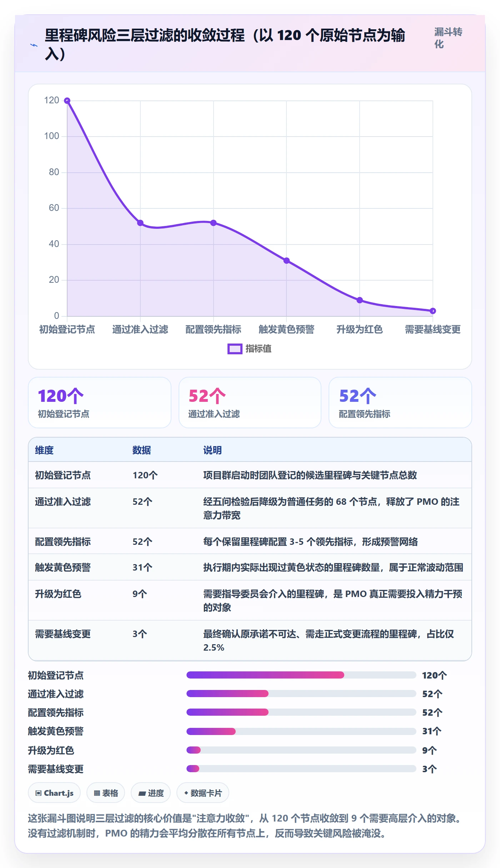Open the 120个 初始登记节点 stat card

pos(100,403)
